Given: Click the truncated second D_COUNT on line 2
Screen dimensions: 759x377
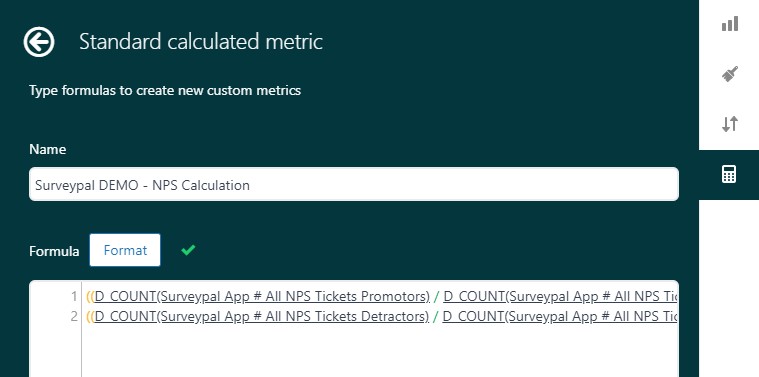Looking at the screenshot, I should click(560, 317).
